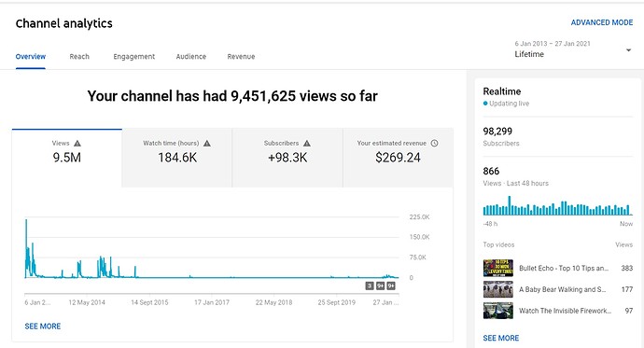Select the Subscribers +98.3K card
Image resolution: width=644 pixels, height=348 pixels.
(x=287, y=158)
